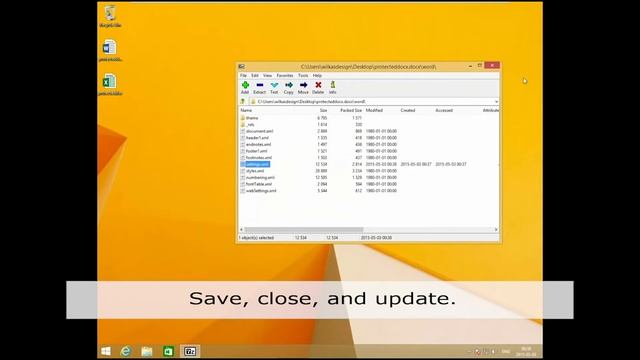Expand the address path dropdown arrow

pyautogui.click(x=496, y=102)
